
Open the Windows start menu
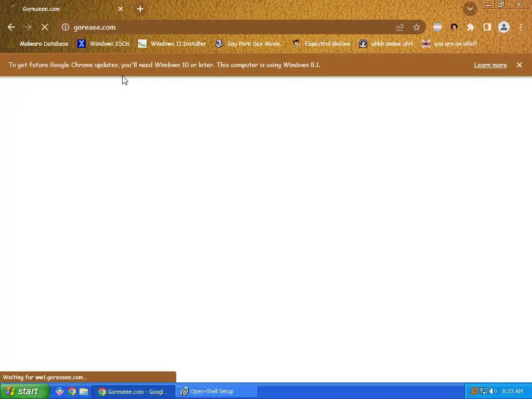[x=25, y=391]
